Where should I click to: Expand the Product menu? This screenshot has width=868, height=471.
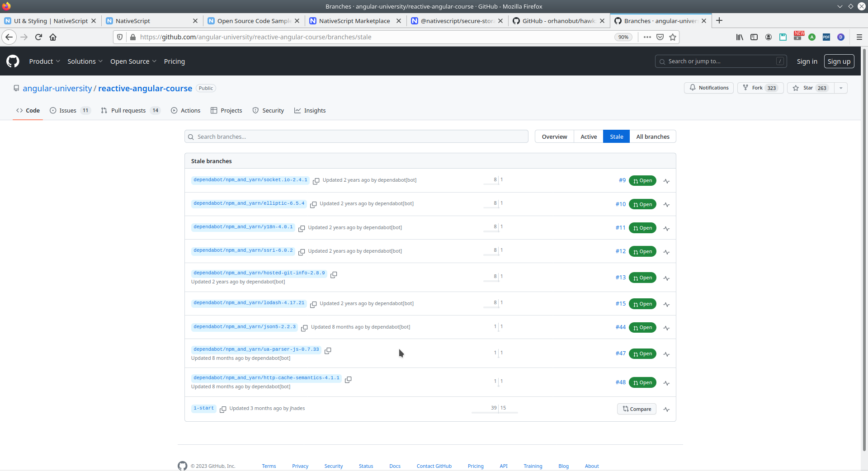point(44,61)
